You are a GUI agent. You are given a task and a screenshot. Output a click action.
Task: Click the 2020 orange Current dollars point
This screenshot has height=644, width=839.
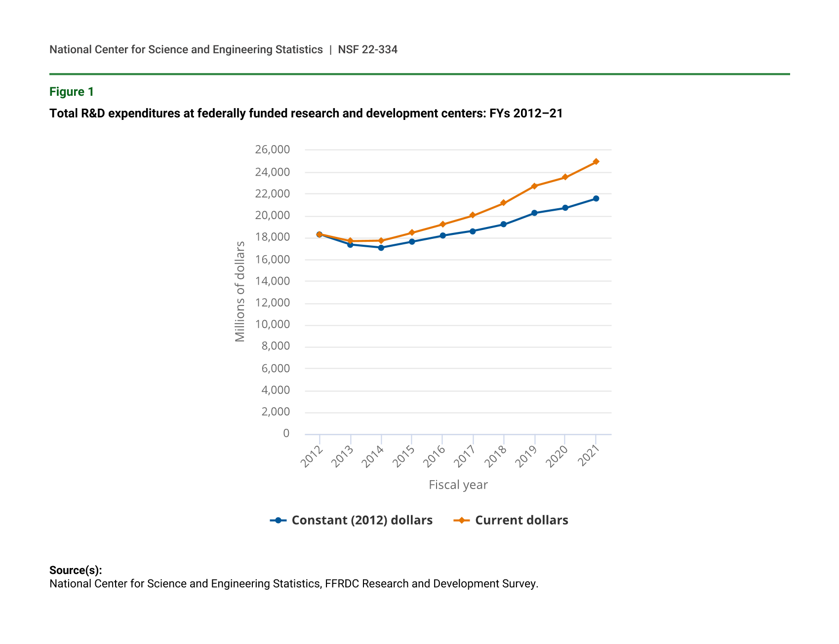(565, 177)
